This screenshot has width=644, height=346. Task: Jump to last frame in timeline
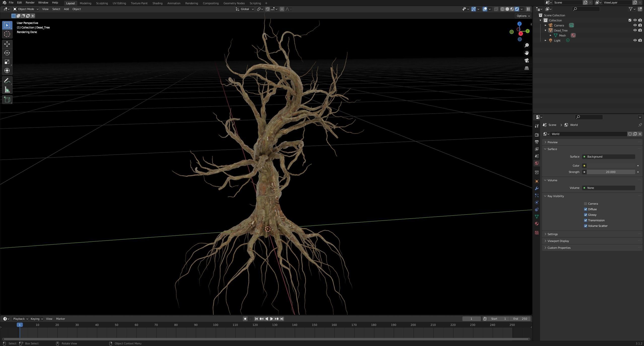coord(282,319)
